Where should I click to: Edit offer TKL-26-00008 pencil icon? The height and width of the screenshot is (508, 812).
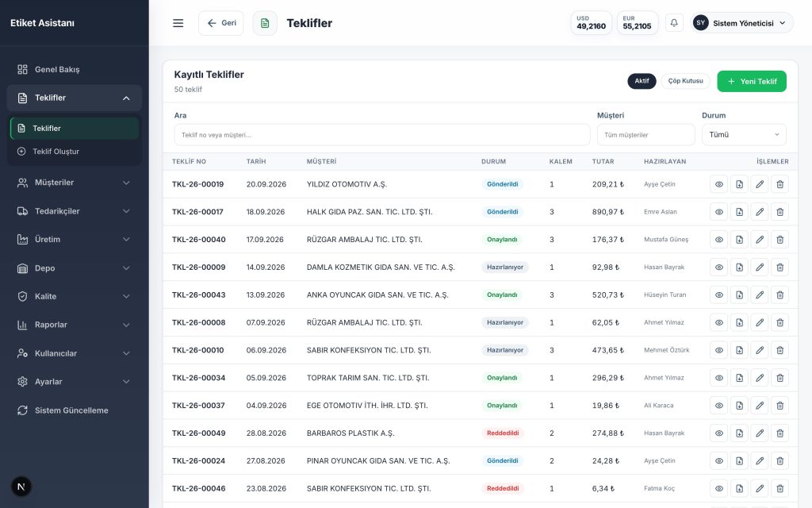[x=759, y=322]
